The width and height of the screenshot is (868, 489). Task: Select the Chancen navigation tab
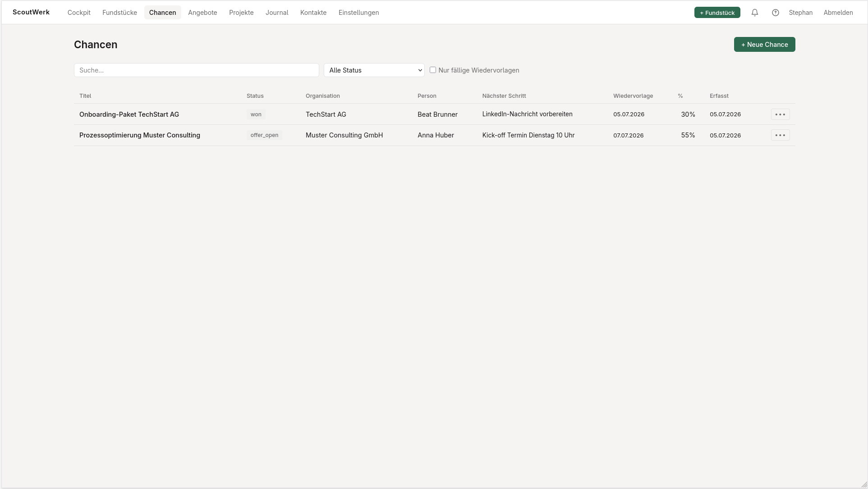[162, 13]
